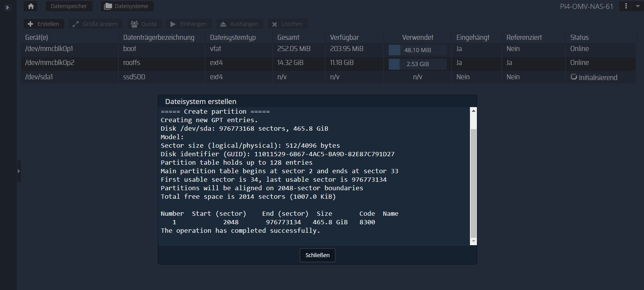Click the Erstellen plus icon

coord(31,24)
